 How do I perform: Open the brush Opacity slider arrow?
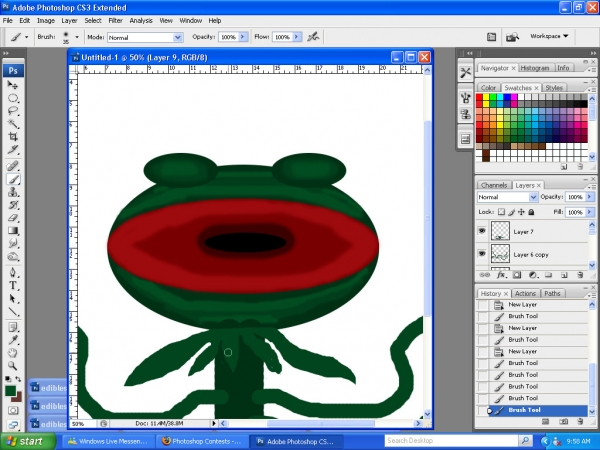(243, 37)
